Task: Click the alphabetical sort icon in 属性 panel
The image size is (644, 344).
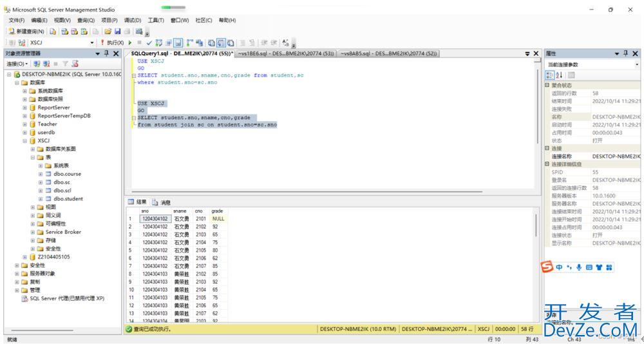Action: 559,75
